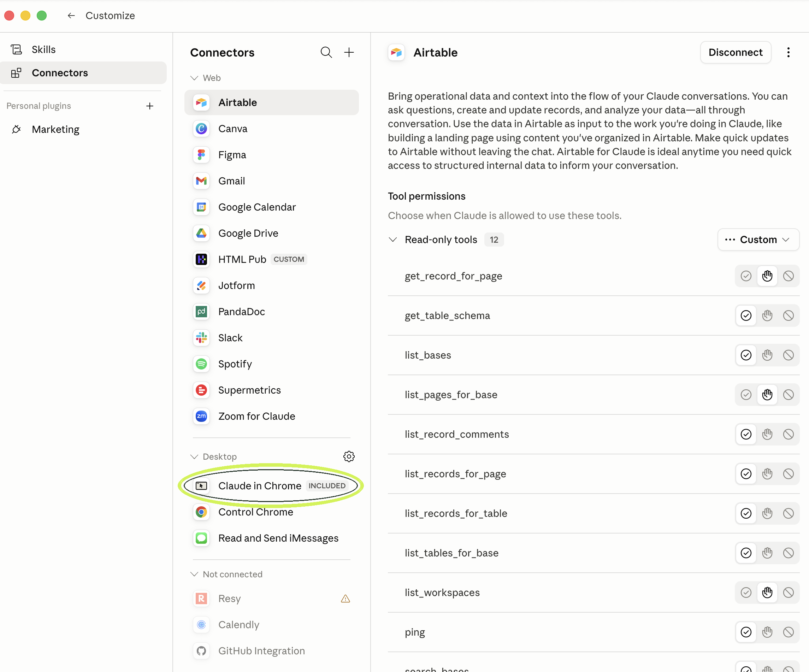Viewport: 809px width, 672px height.
Task: Click the Control Chrome icon
Action: pyautogui.click(x=201, y=512)
